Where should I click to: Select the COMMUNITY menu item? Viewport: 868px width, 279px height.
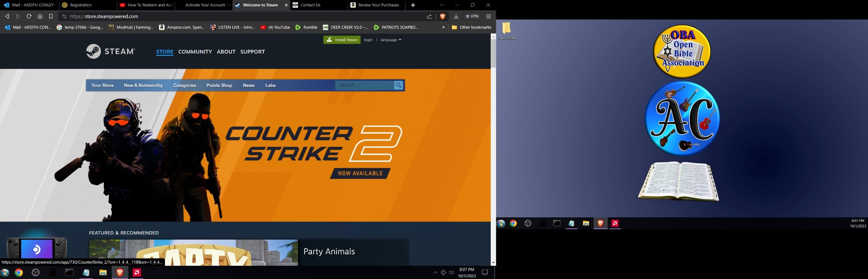[x=195, y=52]
